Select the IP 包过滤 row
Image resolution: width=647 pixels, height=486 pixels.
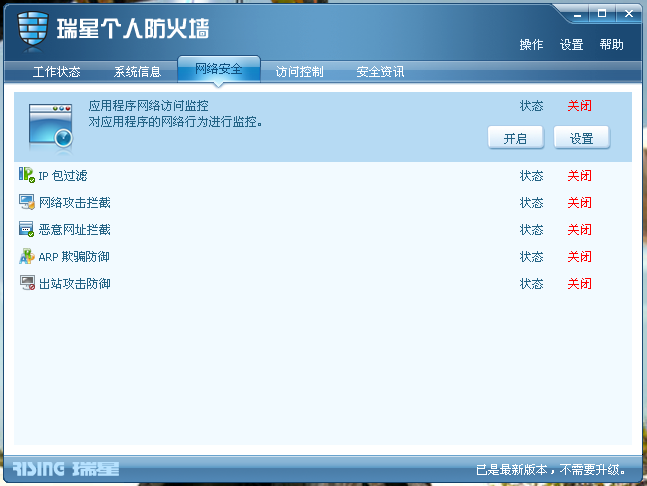(x=323, y=176)
